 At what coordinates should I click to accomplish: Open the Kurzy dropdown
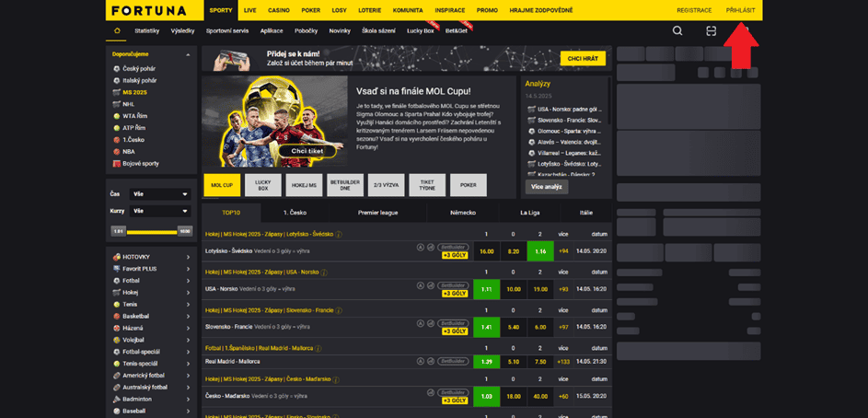tap(160, 211)
